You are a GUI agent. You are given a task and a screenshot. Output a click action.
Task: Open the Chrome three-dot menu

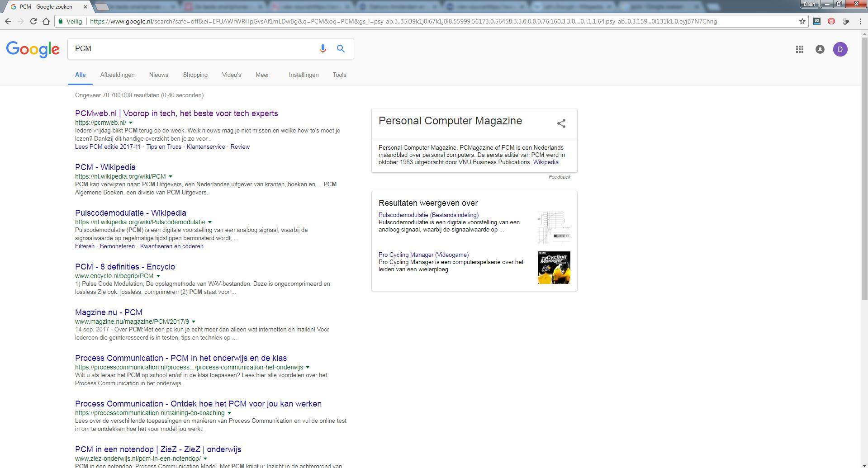(x=860, y=21)
